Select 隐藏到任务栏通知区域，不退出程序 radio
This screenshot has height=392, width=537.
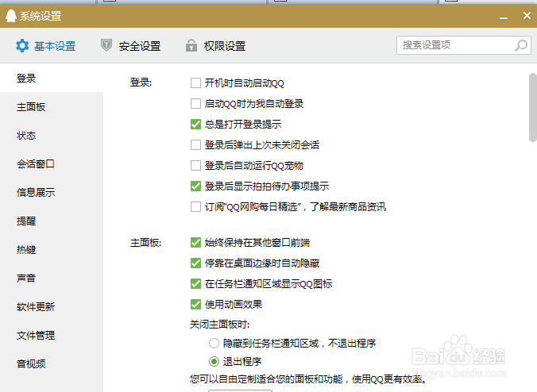(214, 343)
